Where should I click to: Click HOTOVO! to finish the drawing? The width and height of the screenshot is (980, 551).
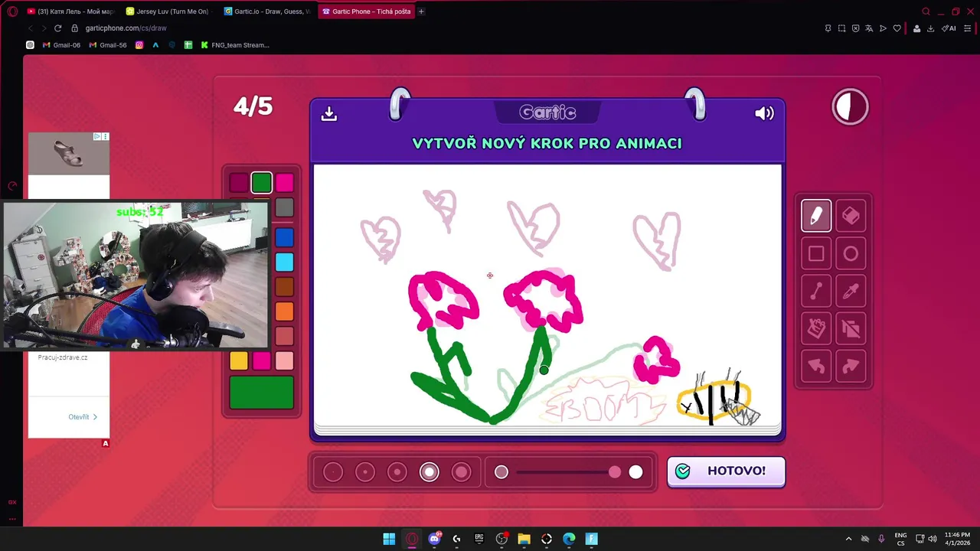click(x=726, y=471)
